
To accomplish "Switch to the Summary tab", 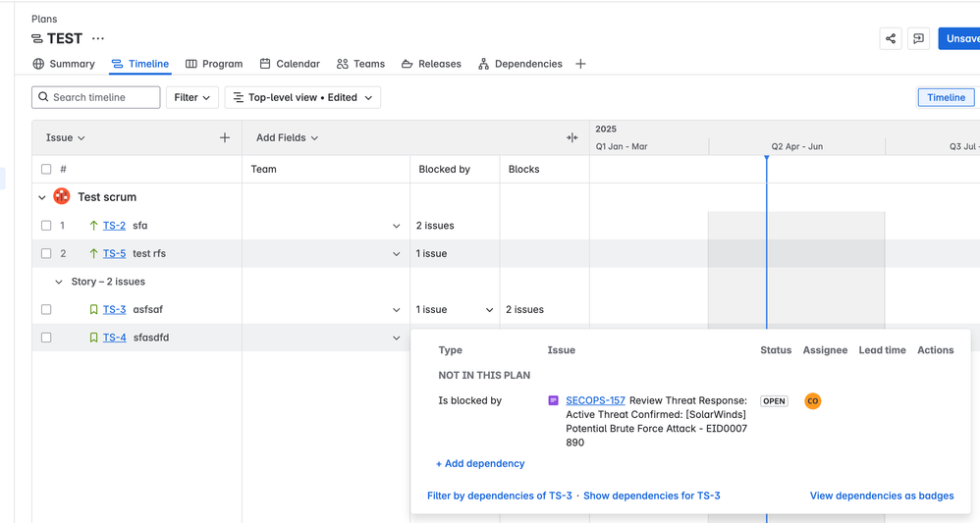I will (x=64, y=64).
